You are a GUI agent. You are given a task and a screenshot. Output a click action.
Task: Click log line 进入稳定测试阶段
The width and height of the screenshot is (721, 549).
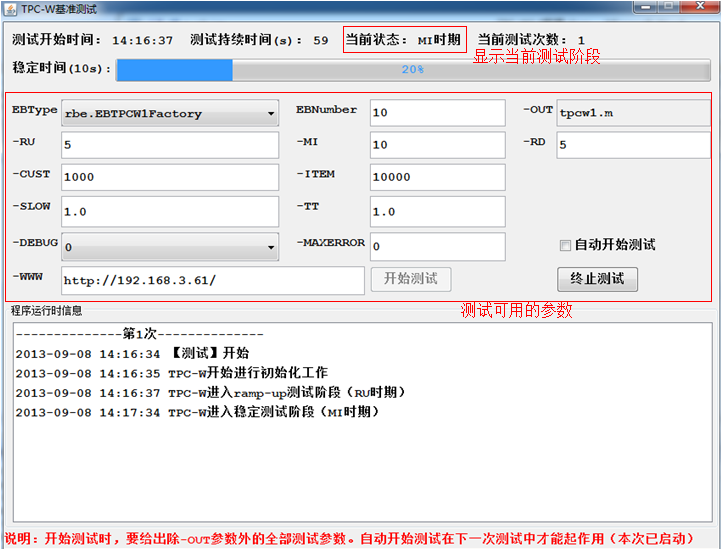click(198, 412)
